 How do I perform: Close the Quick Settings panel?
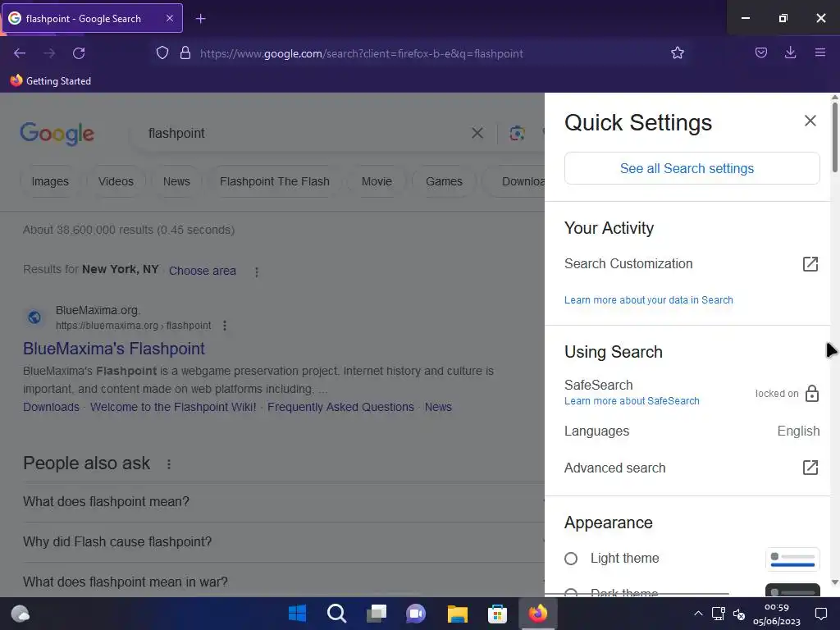point(810,121)
